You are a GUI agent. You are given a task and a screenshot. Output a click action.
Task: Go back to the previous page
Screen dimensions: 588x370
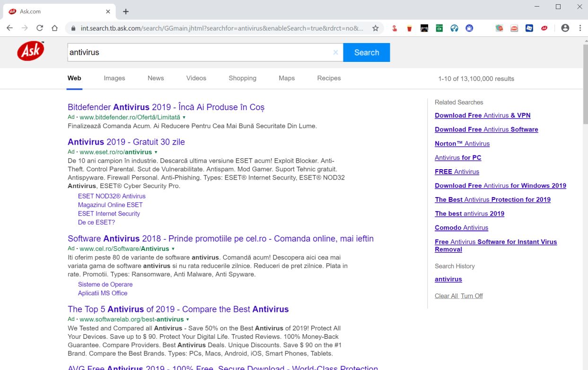click(9, 28)
